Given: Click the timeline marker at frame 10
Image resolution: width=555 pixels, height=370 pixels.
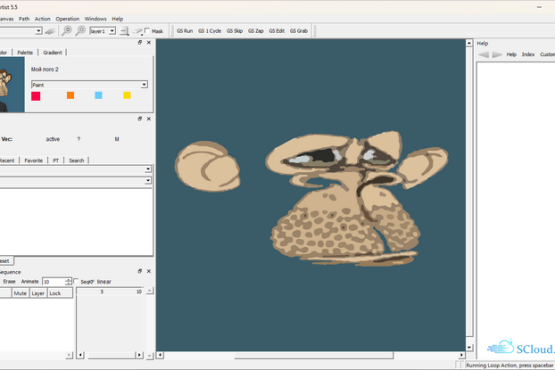Looking at the screenshot, I should 139,292.
